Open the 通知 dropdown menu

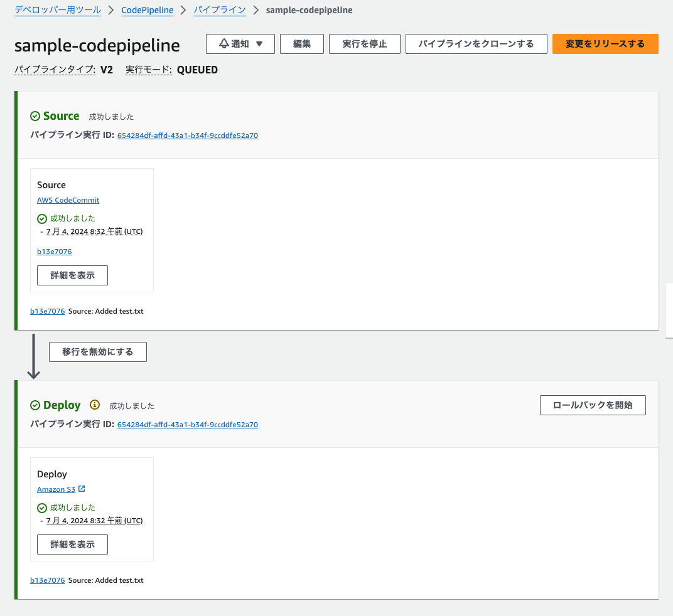point(240,44)
